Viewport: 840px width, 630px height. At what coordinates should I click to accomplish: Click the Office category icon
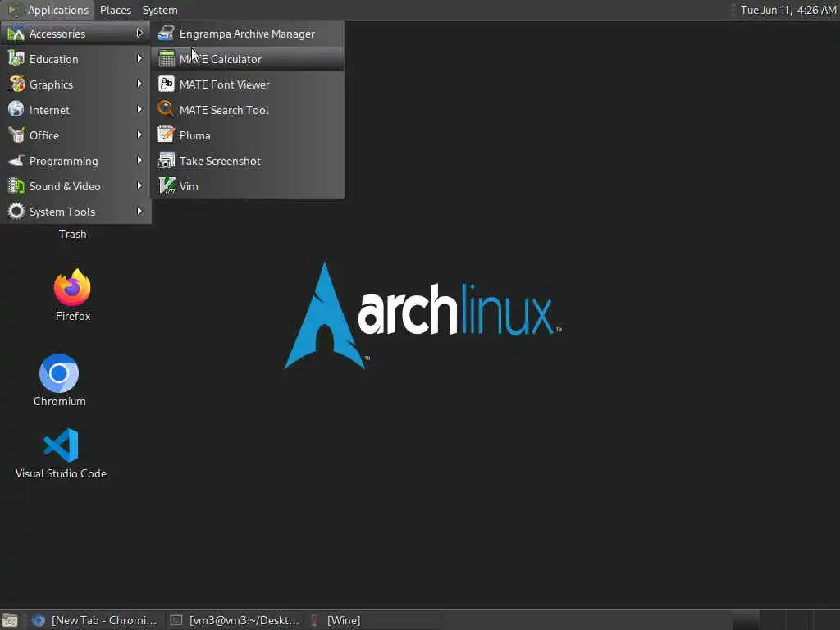tap(16, 135)
